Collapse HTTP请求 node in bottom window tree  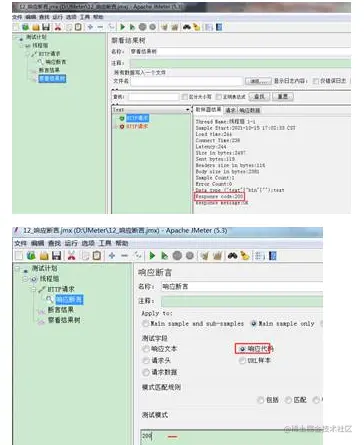[x=33, y=289]
